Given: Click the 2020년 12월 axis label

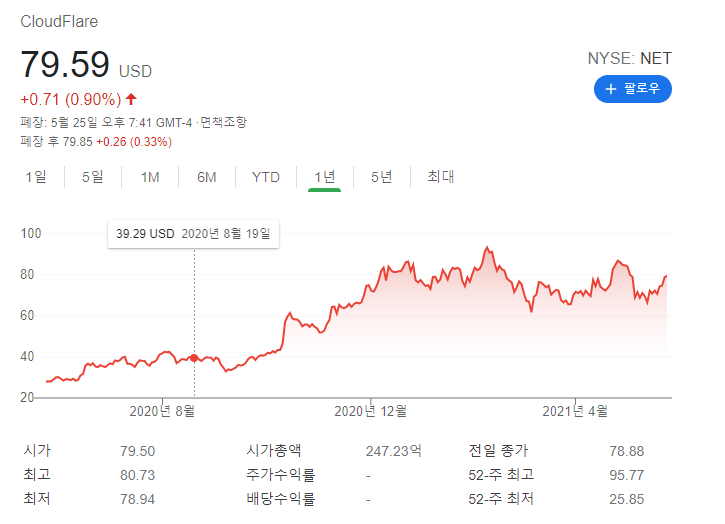Looking at the screenshot, I should (370, 411).
